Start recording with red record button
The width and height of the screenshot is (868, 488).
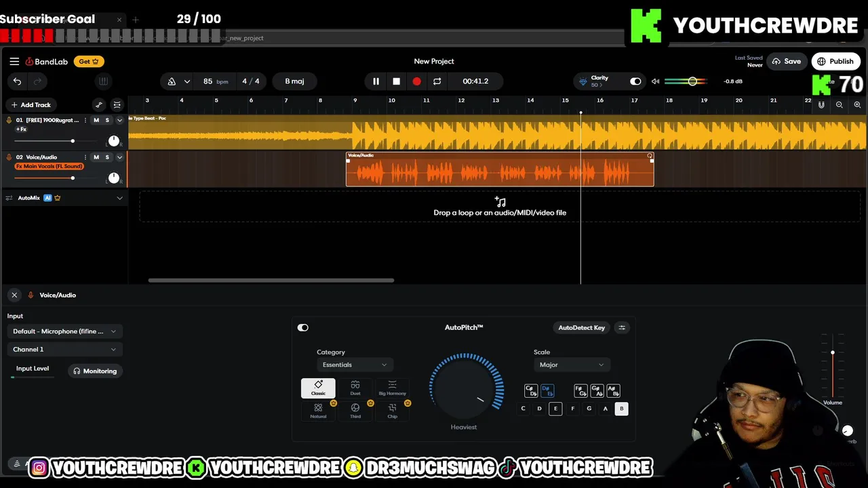pos(416,81)
